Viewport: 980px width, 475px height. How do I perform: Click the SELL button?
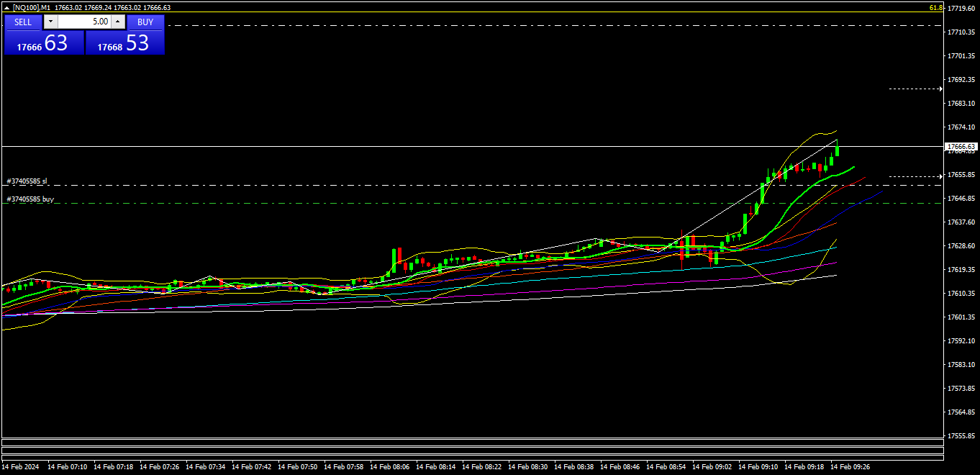coord(23,22)
